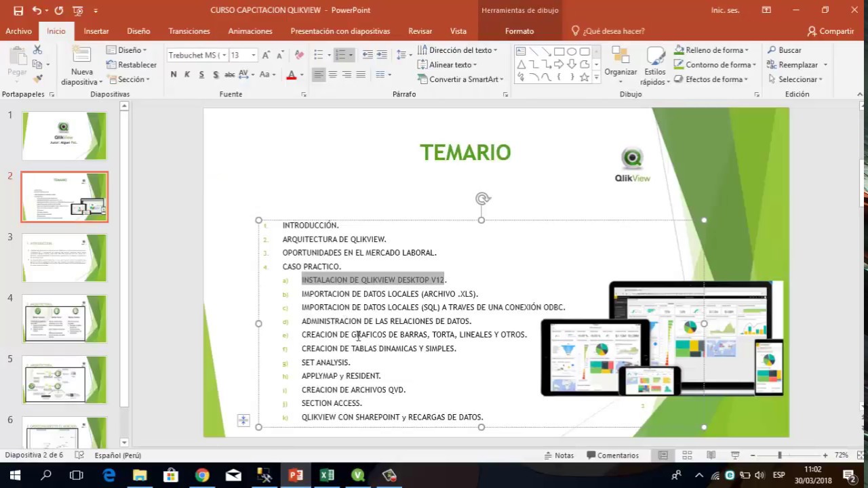Viewport: 868px width, 488px height.
Task: Select the oval shape in shapes gallery
Action: click(x=572, y=52)
